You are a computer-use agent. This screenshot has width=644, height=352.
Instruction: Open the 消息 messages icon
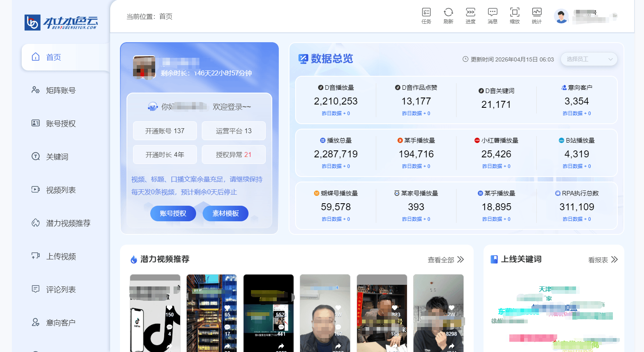click(493, 16)
